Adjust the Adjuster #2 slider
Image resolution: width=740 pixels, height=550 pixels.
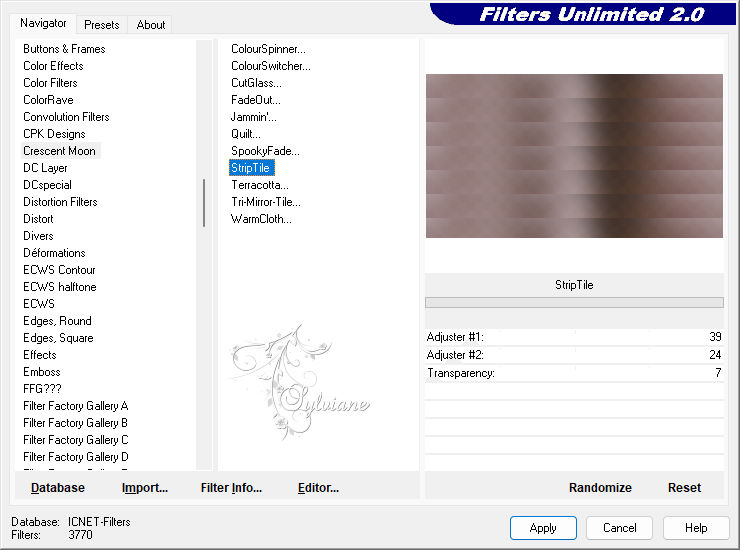pos(574,355)
